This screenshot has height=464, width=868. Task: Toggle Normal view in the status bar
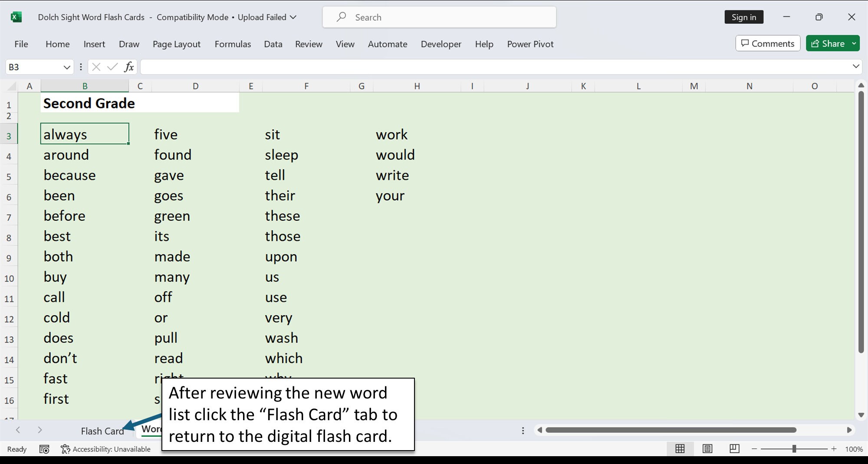(x=681, y=449)
